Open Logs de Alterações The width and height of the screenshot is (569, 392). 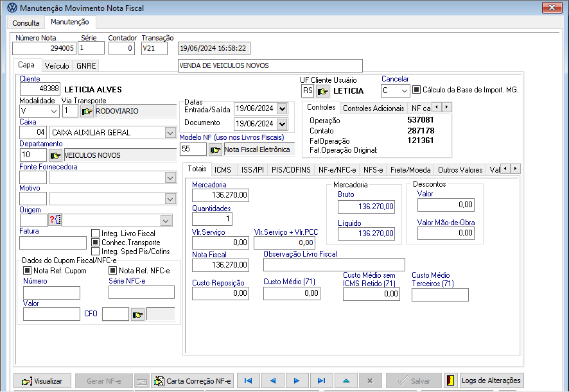484,380
